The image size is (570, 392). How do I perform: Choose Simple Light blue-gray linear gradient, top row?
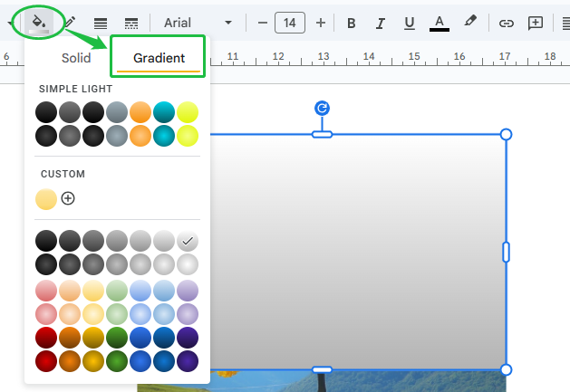coord(117,112)
